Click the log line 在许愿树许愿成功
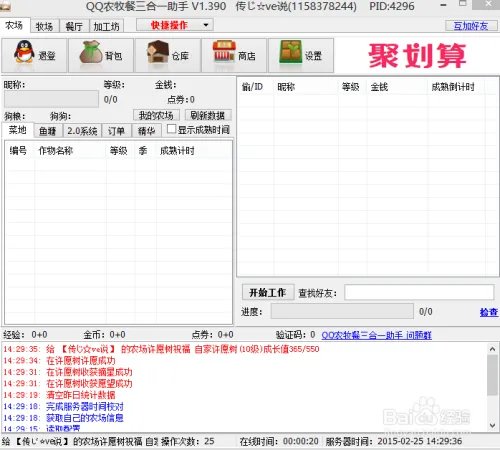 click(81, 360)
